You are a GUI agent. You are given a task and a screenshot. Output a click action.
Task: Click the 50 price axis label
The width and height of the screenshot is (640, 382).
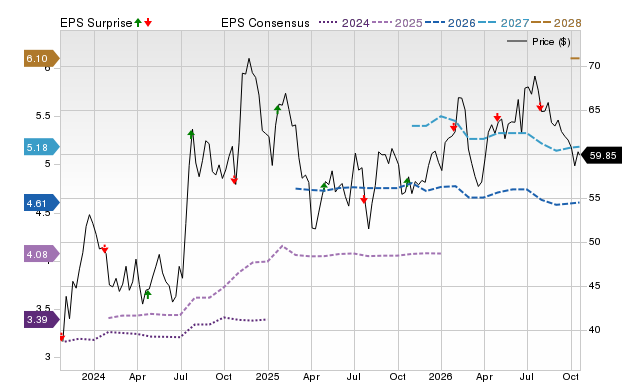coord(594,242)
